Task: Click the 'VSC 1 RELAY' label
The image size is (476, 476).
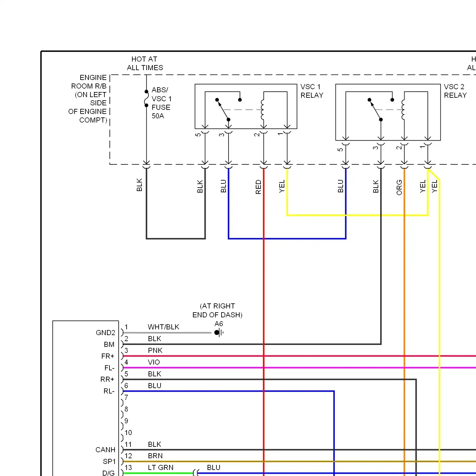Action: (312, 91)
